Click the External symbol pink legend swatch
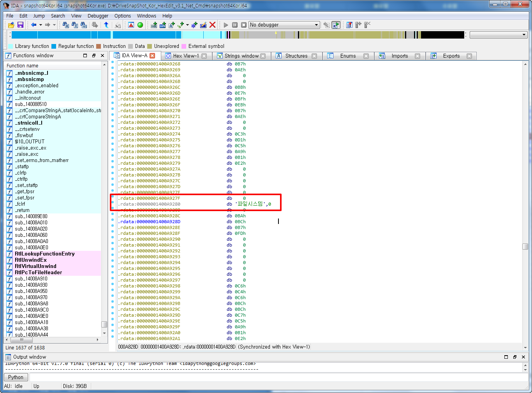This screenshot has height=393, width=532. [184, 46]
